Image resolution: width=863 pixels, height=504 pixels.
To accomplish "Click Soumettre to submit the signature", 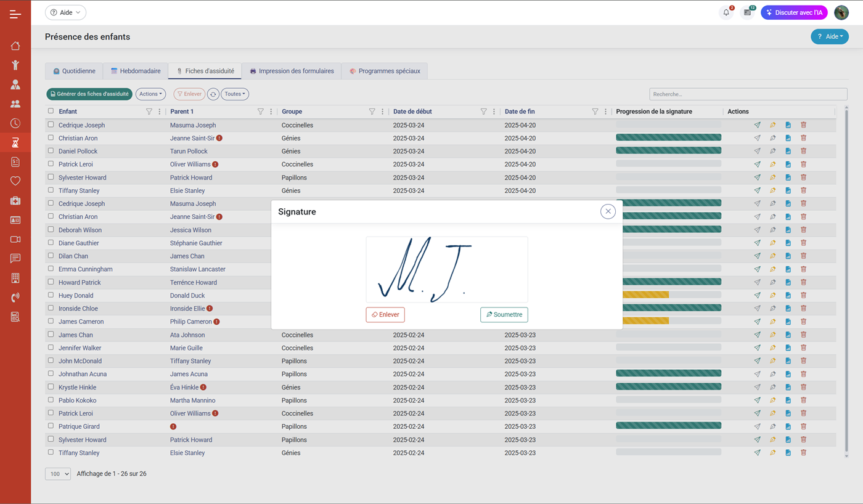I will [504, 315].
